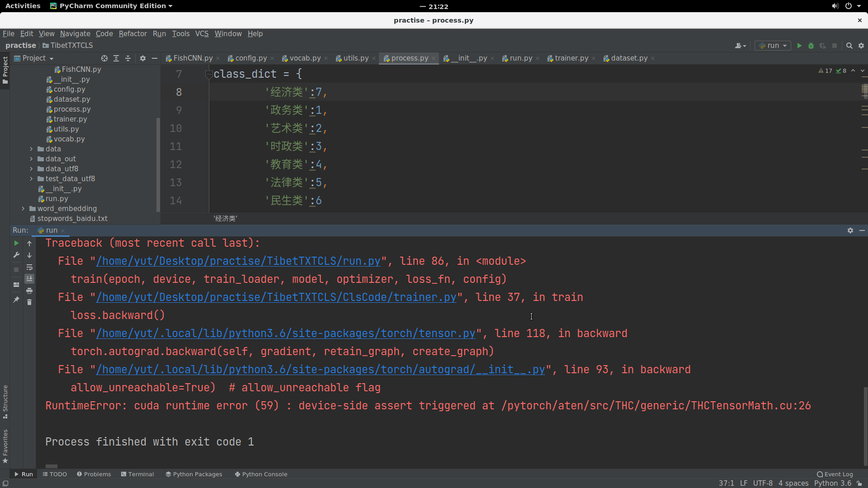The height and width of the screenshot is (488, 868).
Task: Click the wrench icon to modify run configuration
Action: click(x=16, y=255)
